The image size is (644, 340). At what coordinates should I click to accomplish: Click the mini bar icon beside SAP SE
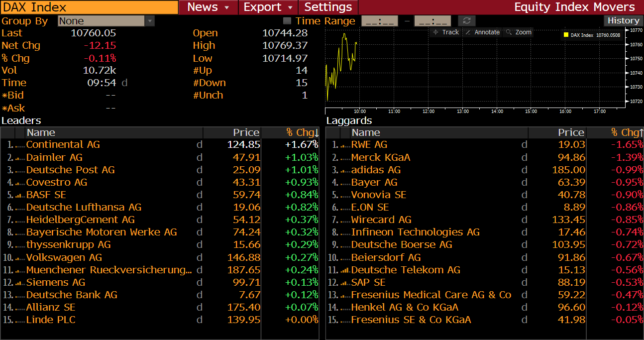[345, 283]
